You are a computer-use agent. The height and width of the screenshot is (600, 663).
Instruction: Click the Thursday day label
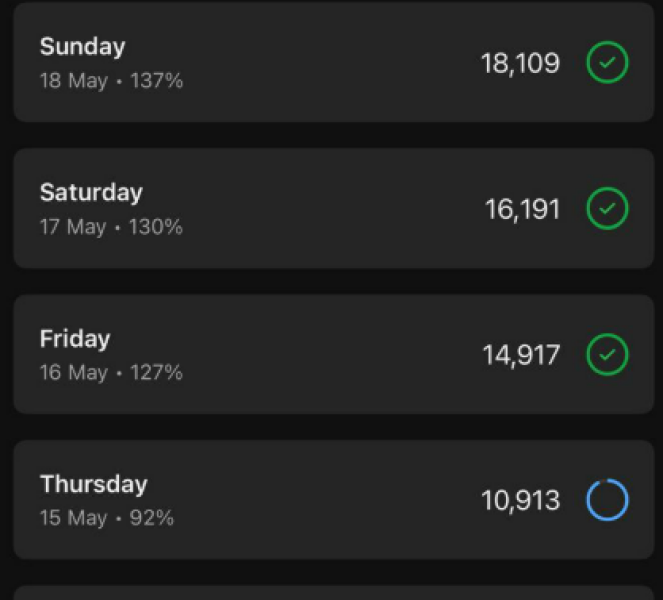(x=93, y=484)
